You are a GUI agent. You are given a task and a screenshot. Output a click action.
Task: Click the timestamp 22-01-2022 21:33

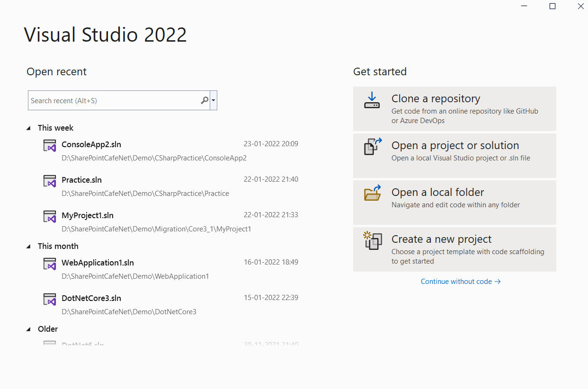(271, 215)
